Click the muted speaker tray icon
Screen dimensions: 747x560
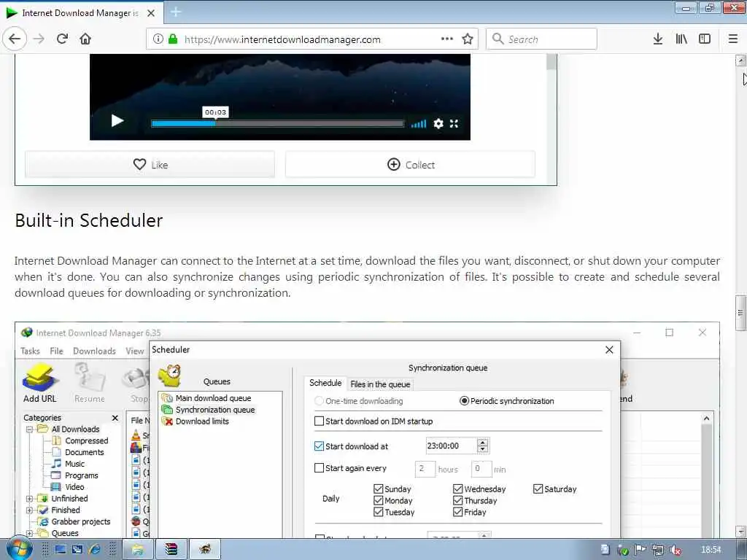[x=675, y=550]
